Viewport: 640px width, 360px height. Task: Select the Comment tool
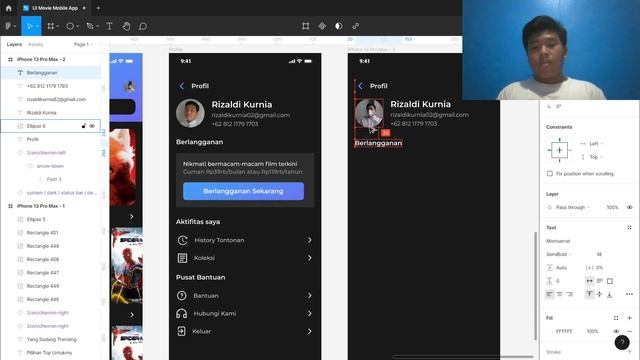(143, 26)
